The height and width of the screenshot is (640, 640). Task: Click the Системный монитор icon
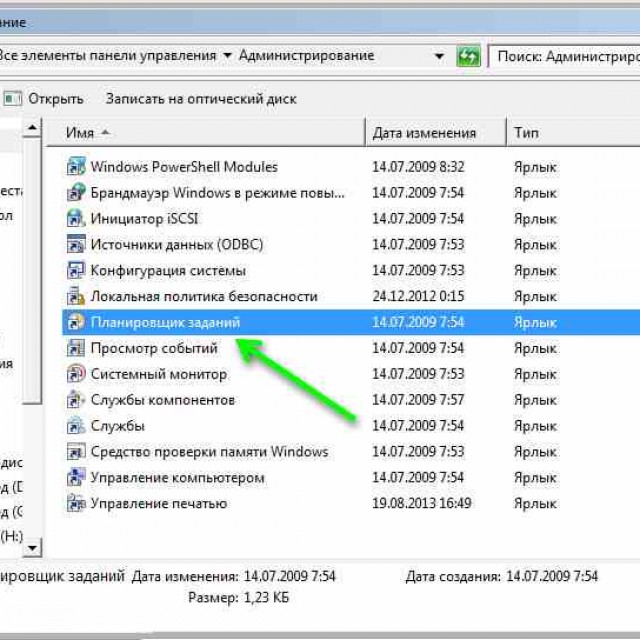tap(76, 374)
